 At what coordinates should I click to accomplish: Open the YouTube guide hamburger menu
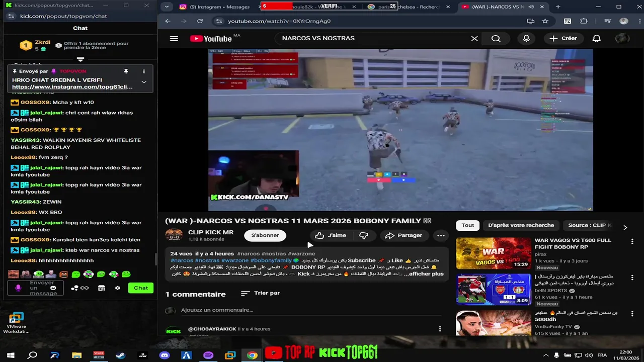[x=174, y=39]
